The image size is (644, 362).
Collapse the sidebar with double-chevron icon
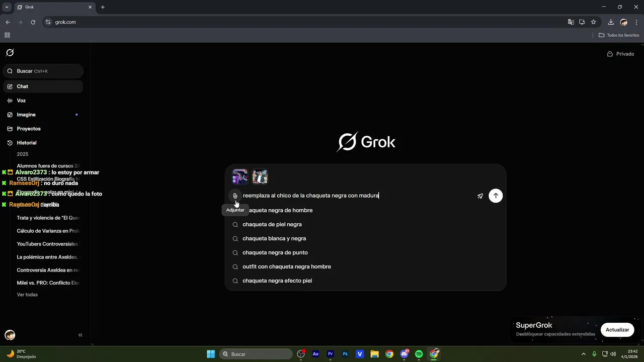tap(80, 335)
